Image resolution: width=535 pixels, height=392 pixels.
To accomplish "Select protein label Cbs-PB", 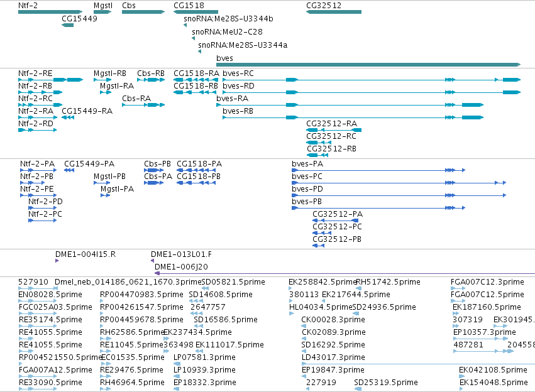I will (157, 164).
